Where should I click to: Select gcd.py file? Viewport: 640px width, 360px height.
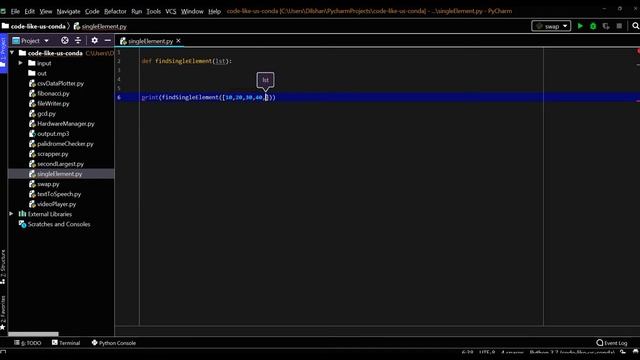46,114
